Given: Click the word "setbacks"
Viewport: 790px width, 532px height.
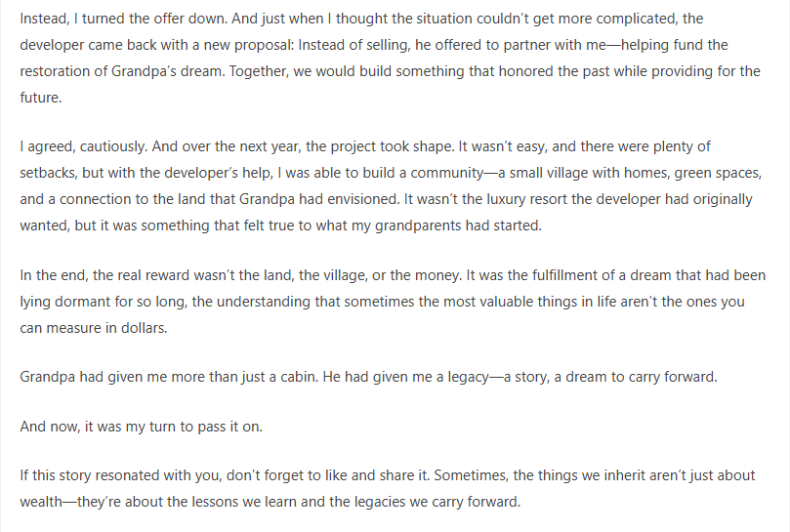Looking at the screenshot, I should coord(48,174).
